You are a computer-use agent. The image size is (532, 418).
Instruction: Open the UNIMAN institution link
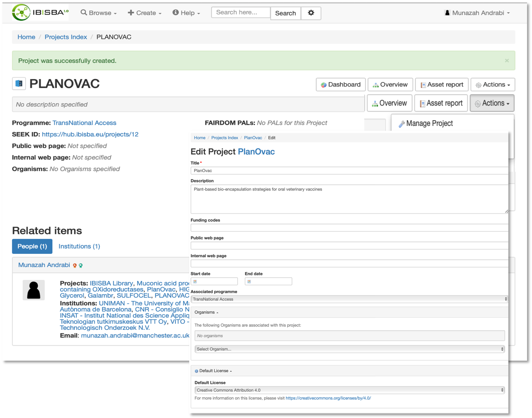pyautogui.click(x=144, y=303)
